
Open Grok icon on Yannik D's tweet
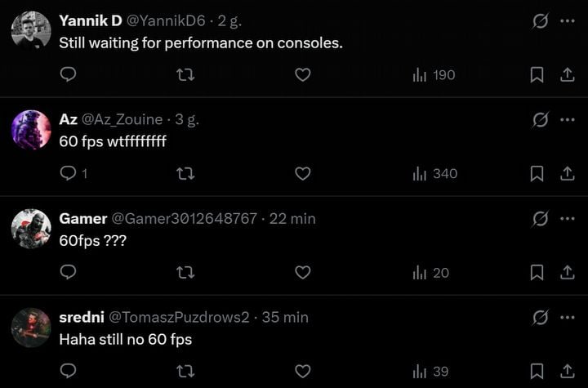coord(540,21)
